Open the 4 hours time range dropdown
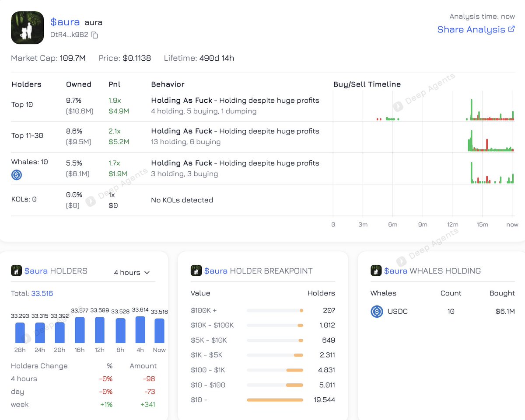 130,272
